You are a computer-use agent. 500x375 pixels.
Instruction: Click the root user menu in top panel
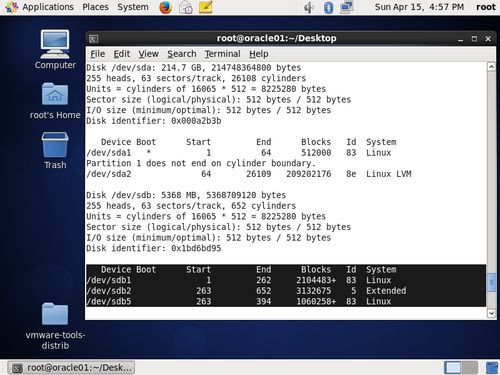tap(486, 7)
